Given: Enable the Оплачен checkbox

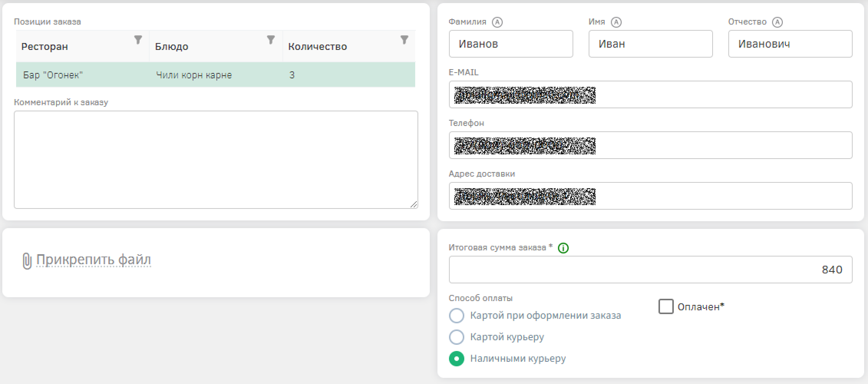Looking at the screenshot, I should pos(666,307).
